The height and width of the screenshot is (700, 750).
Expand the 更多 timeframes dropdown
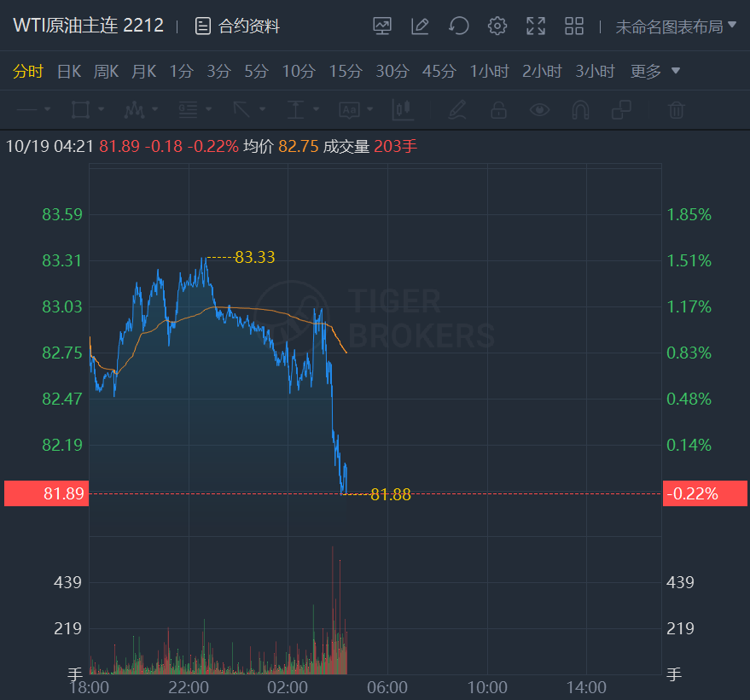(654, 71)
